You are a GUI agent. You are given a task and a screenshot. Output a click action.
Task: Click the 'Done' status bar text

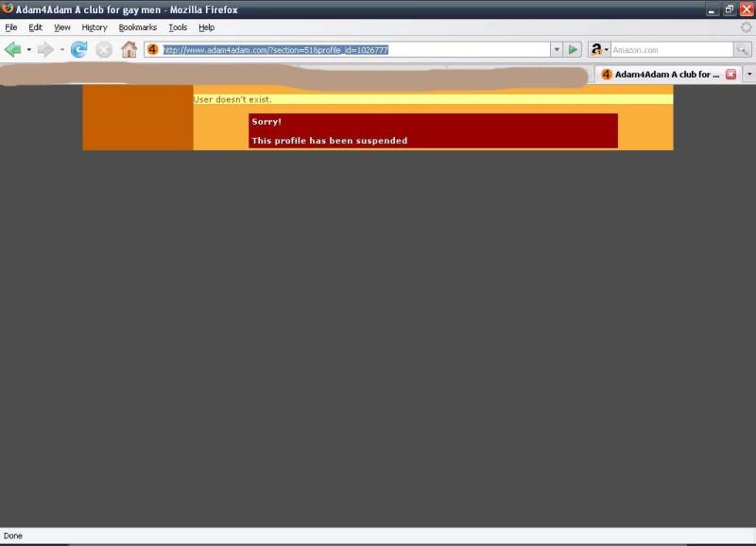point(13,536)
